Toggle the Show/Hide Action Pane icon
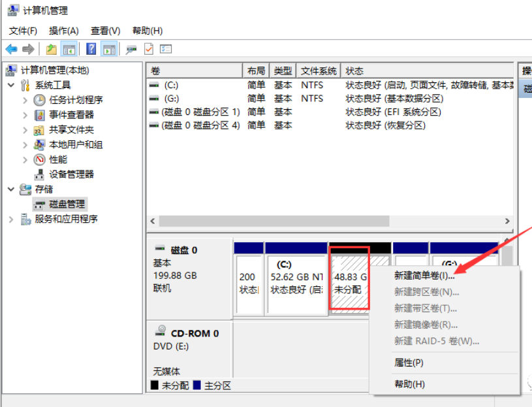The image size is (532, 407). (109, 49)
